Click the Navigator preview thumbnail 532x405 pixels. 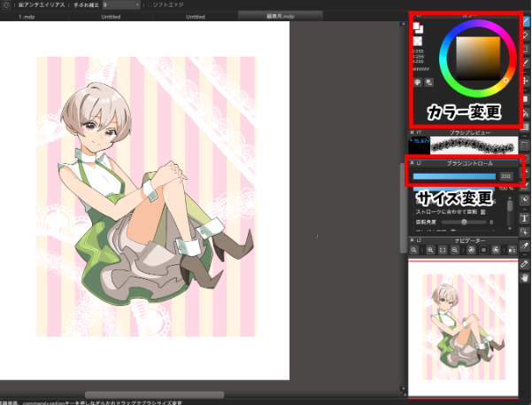coord(463,328)
